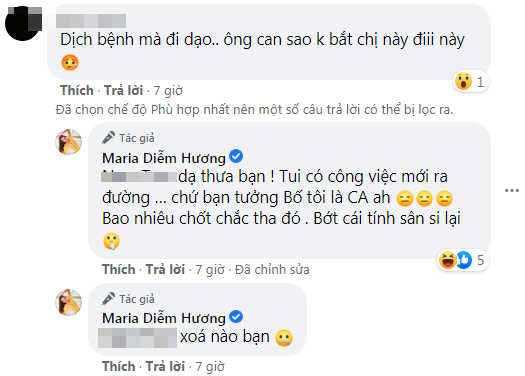
Task: Open the first commenter's blurred avatar
Action: [x=23, y=23]
